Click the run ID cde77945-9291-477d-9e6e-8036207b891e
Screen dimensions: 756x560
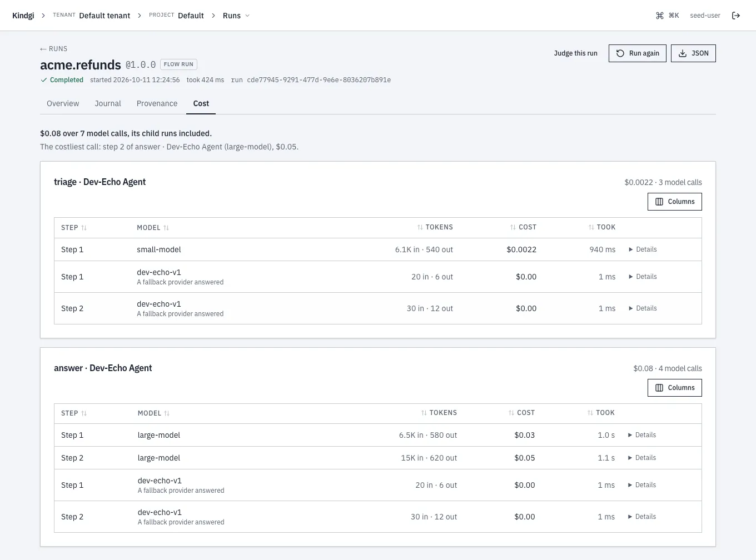[x=319, y=80]
